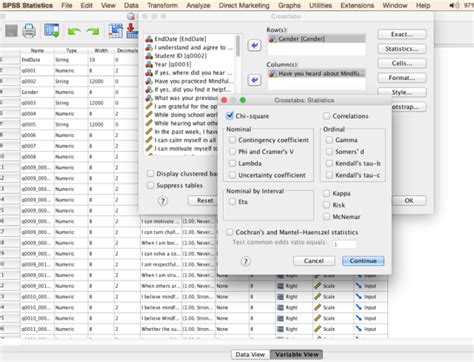Uncheck the Chi-square checkbox
The width and height of the screenshot is (474, 362).
click(x=230, y=116)
